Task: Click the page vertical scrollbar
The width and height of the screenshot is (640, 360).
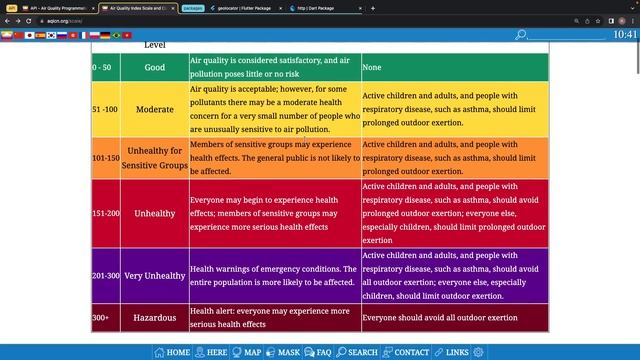Action: [x=638, y=57]
